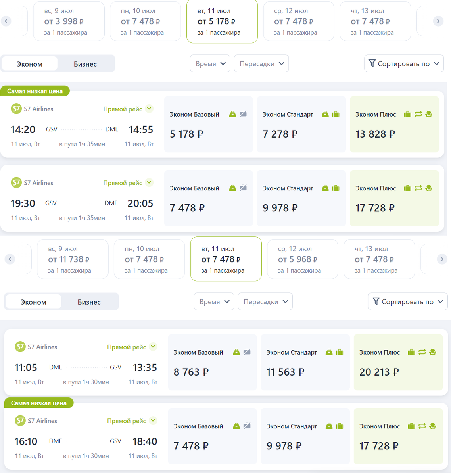Viewport: 451px width, 476px height.
Task: Open the top Время filter dropdown
Action: click(210, 64)
